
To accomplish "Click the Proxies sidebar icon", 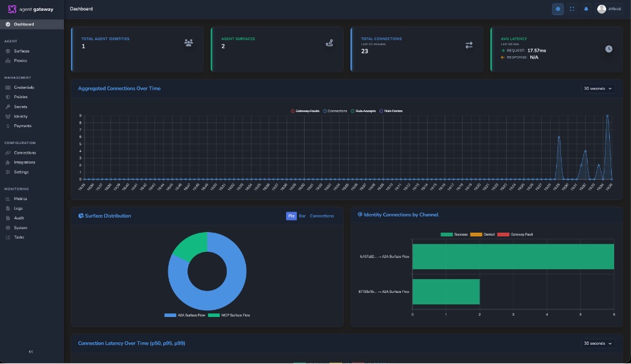I will click(8, 61).
